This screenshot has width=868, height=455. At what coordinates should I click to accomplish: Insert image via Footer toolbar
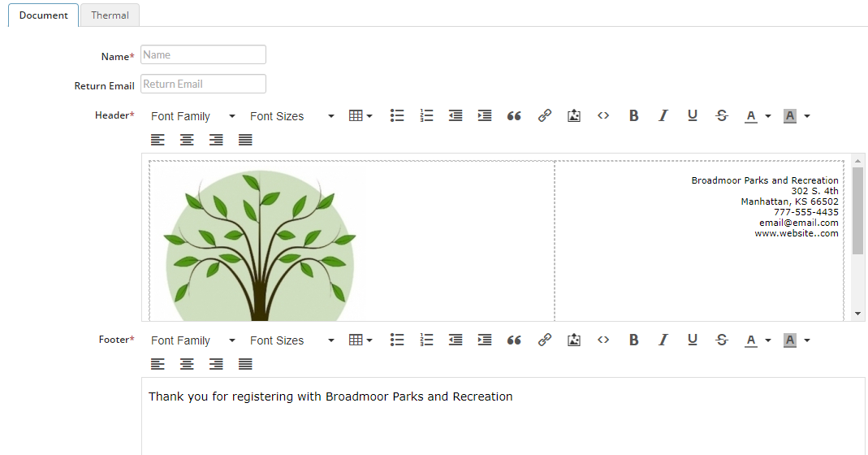tap(574, 340)
